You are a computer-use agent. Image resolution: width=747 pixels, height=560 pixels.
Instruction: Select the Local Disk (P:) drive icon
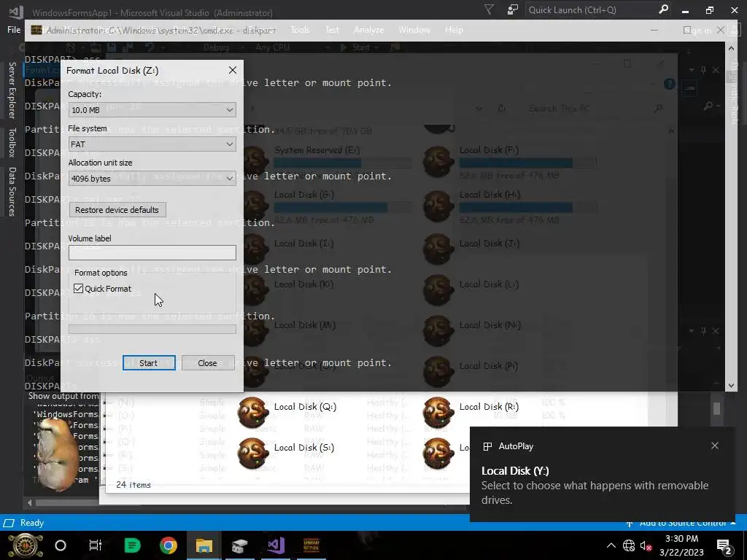click(438, 371)
